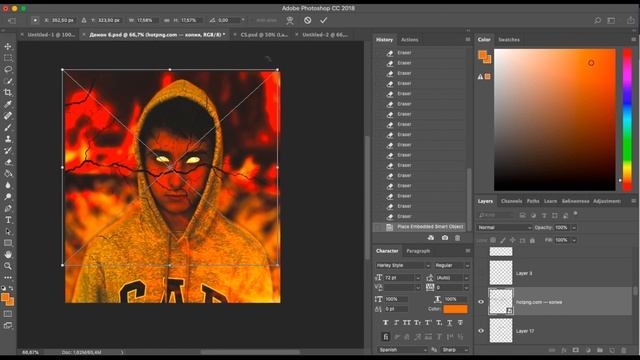Select the Hand tool
This screenshot has height=360, width=640.
coord(8,254)
